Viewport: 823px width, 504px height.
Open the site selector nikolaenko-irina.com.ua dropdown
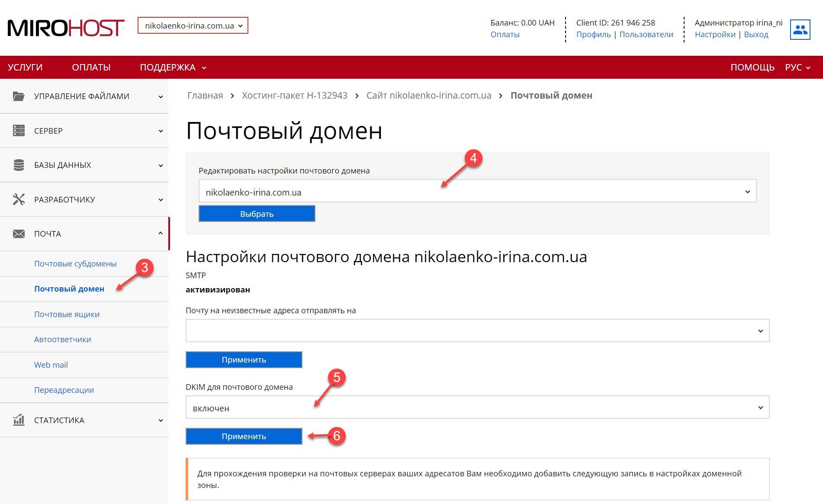click(193, 26)
